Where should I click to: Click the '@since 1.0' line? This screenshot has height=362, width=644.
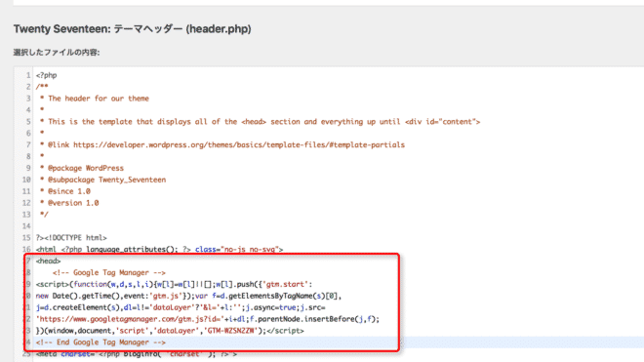tap(65, 191)
